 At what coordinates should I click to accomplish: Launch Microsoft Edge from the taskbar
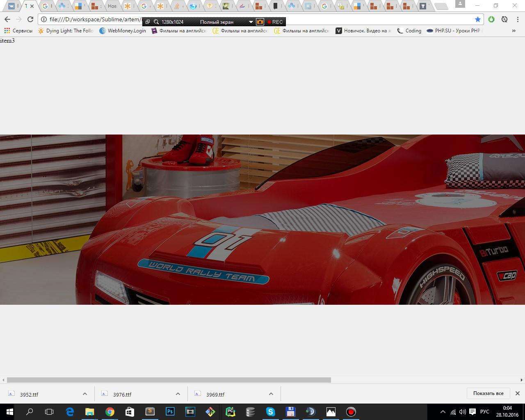click(70, 412)
